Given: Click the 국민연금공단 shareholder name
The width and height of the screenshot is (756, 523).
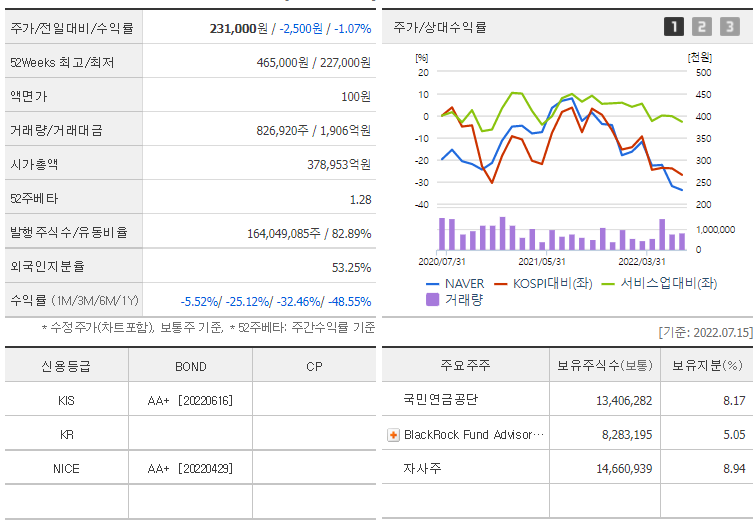Looking at the screenshot, I should (441, 400).
